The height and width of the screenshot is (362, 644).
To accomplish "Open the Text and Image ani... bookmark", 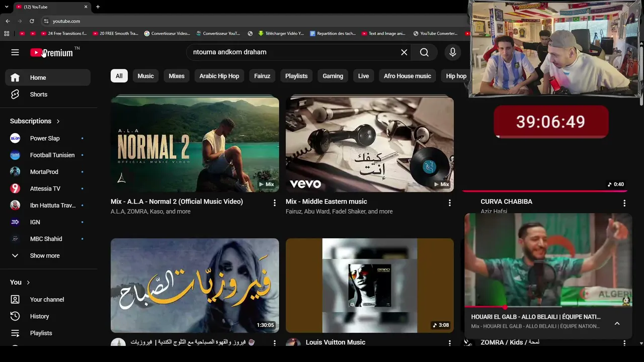I will pyautogui.click(x=383, y=34).
